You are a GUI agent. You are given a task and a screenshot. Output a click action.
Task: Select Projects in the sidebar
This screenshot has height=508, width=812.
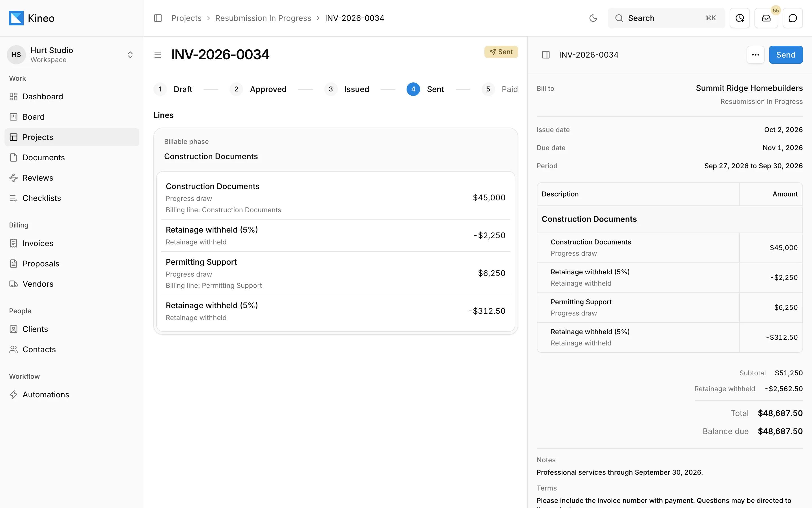tap(72, 137)
